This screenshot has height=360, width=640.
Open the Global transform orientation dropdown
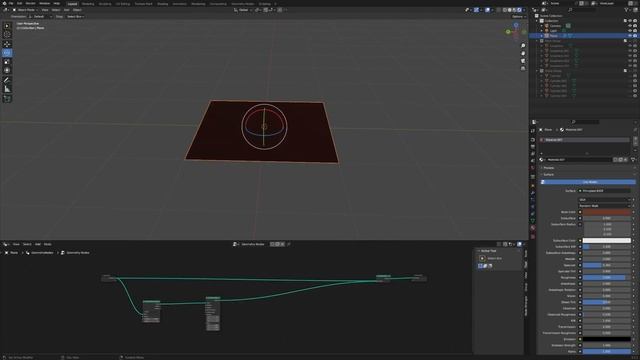[243, 10]
